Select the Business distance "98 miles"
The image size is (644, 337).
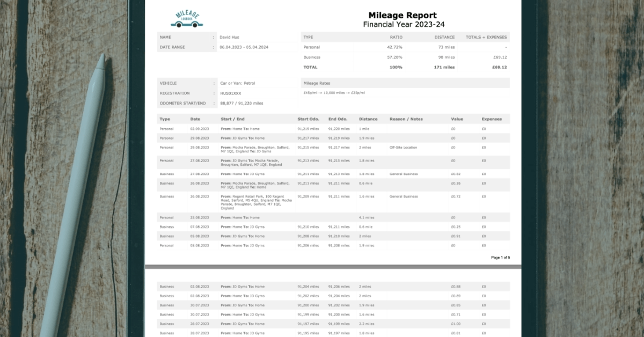pos(446,57)
